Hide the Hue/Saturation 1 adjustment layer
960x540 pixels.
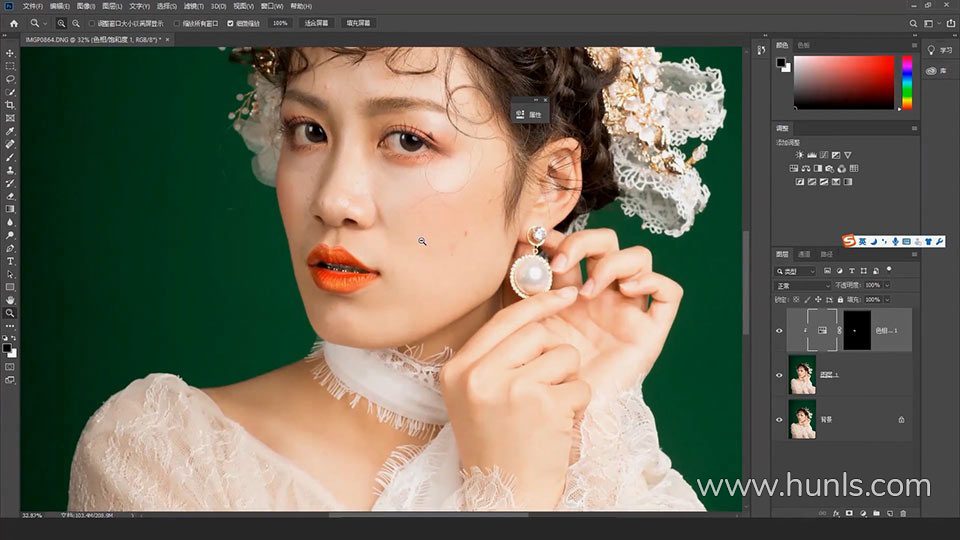(x=779, y=331)
